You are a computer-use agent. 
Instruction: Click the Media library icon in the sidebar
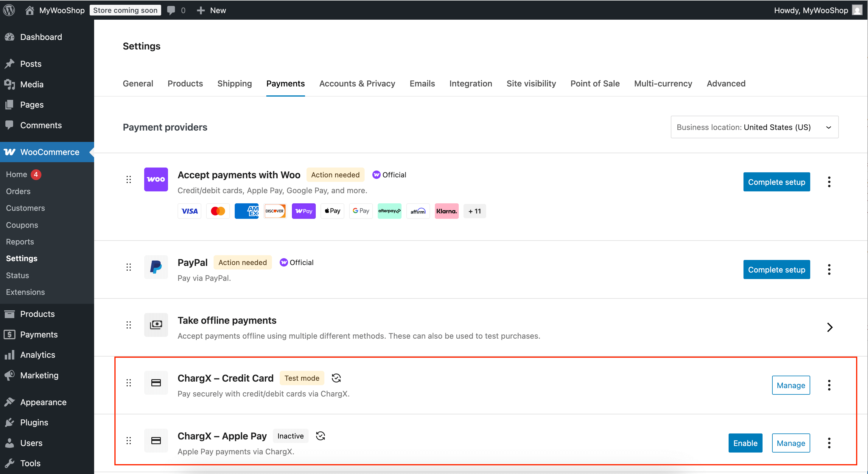point(10,84)
